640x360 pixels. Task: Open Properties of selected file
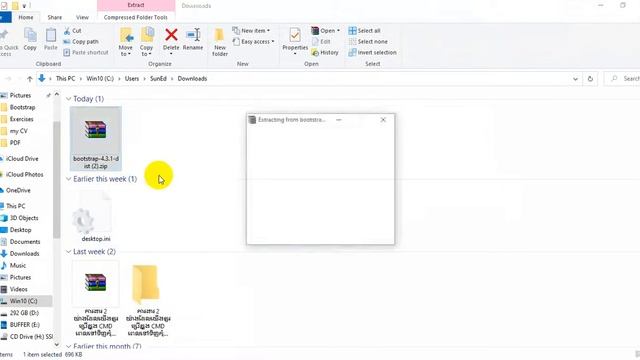click(x=295, y=41)
